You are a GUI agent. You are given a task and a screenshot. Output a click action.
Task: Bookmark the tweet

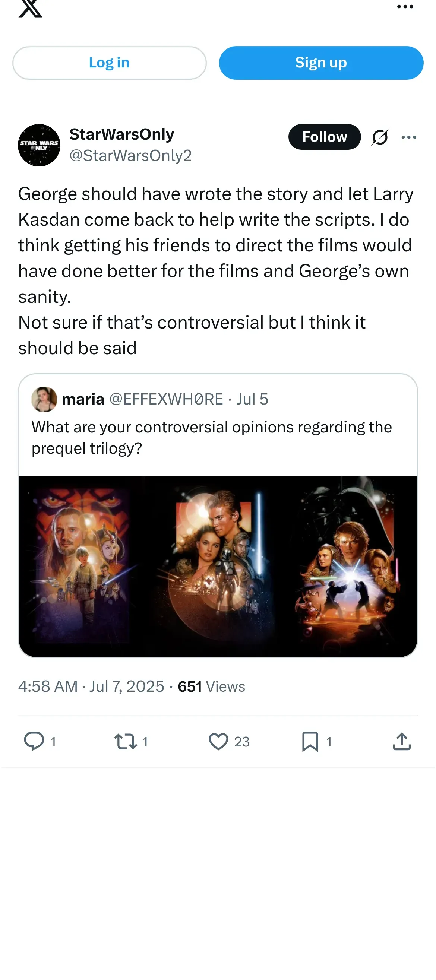pyautogui.click(x=310, y=741)
